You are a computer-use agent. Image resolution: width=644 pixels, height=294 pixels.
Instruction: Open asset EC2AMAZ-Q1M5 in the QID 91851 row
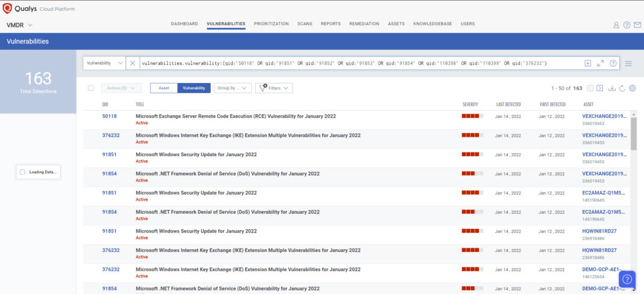click(604, 193)
